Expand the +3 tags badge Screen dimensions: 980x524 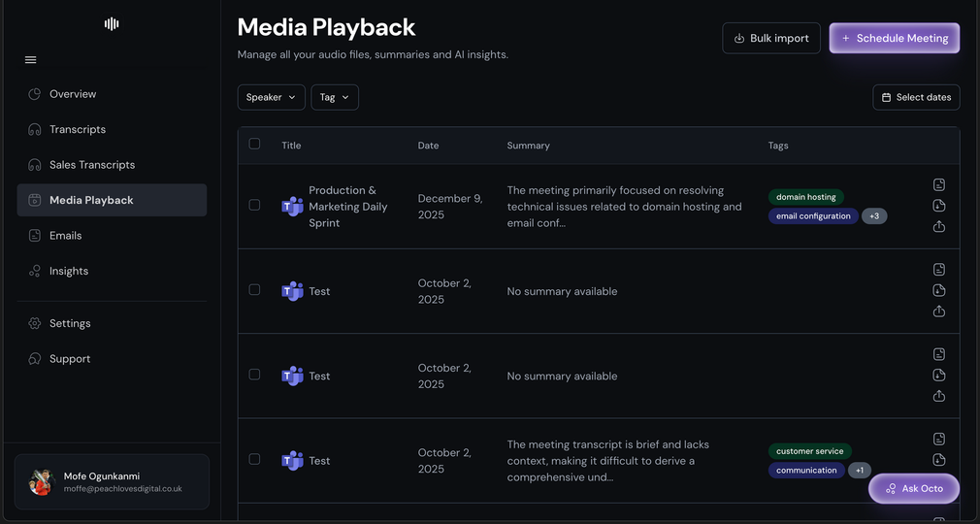coord(874,216)
